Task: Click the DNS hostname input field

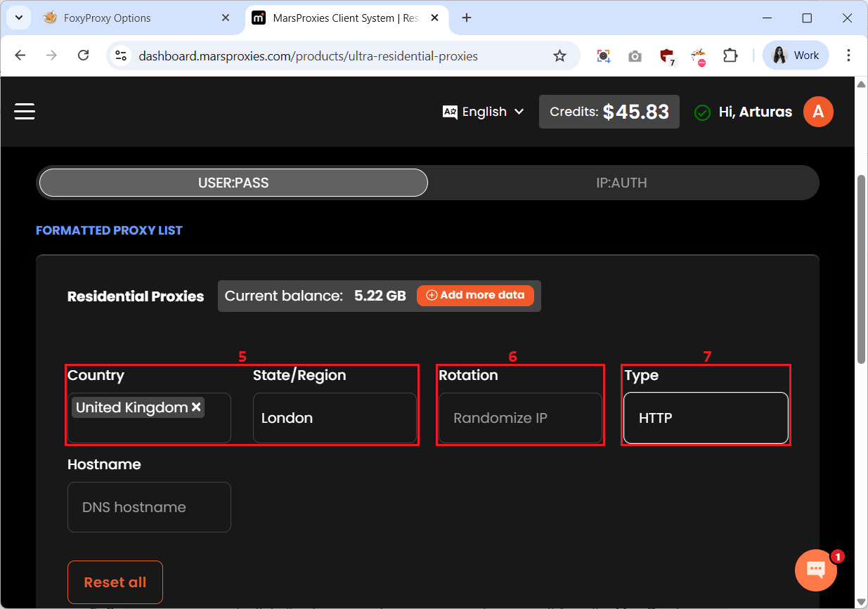Action: [149, 507]
